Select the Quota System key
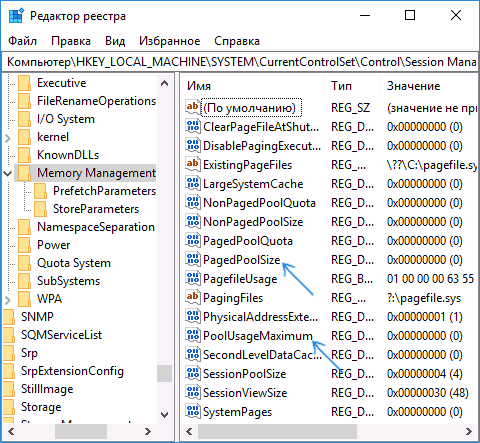Image resolution: width=480 pixels, height=443 pixels. coord(74,263)
